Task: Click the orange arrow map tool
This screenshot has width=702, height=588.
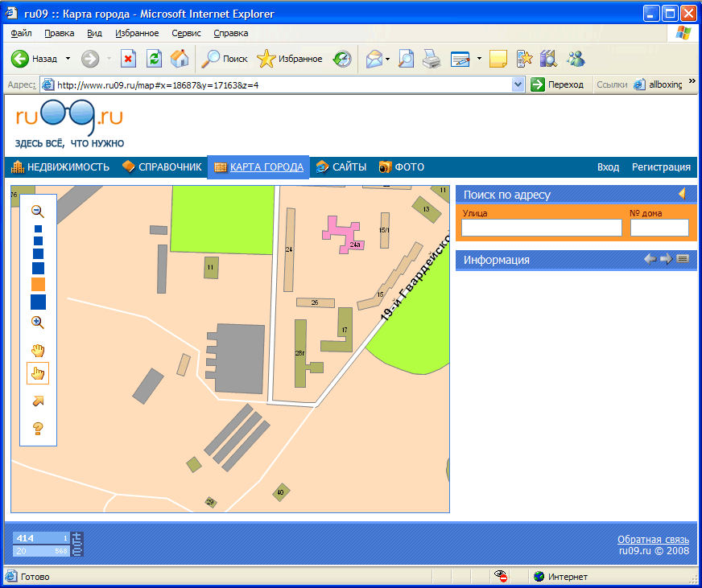Action: point(38,401)
